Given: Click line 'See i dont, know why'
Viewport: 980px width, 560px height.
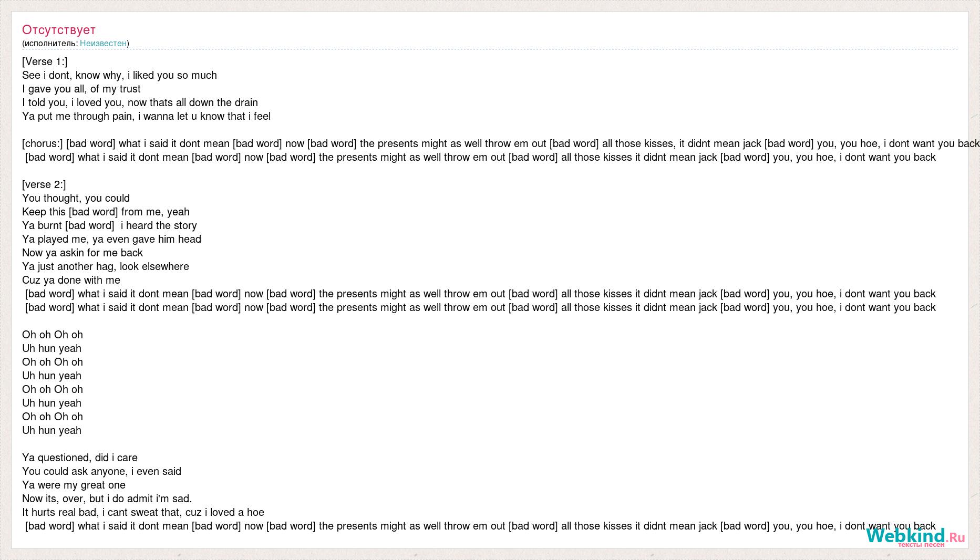Looking at the screenshot, I should click(x=119, y=75).
